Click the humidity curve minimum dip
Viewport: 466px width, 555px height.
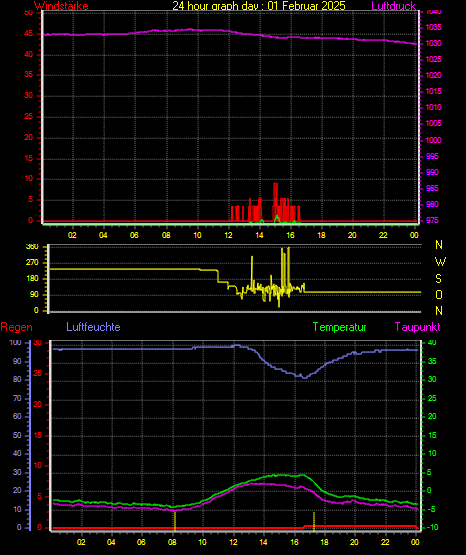[x=304, y=377]
